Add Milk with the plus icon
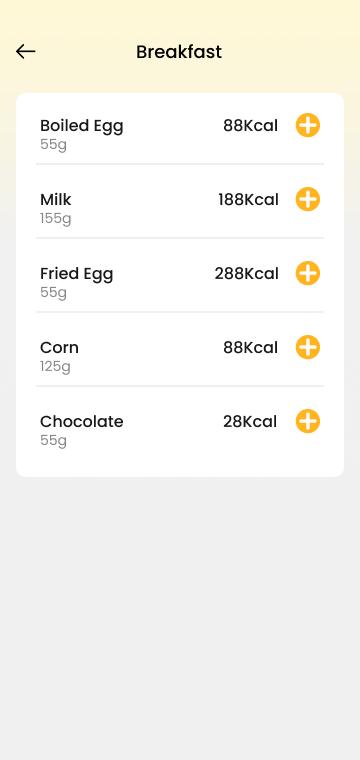Screen dimensions: 360x760 coord(308,199)
